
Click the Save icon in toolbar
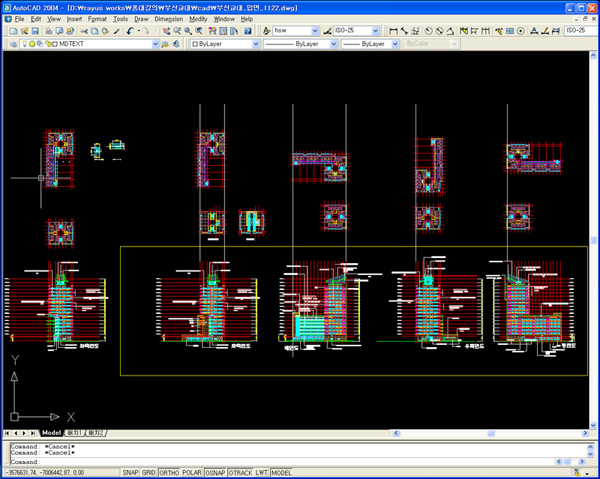(x=35, y=31)
